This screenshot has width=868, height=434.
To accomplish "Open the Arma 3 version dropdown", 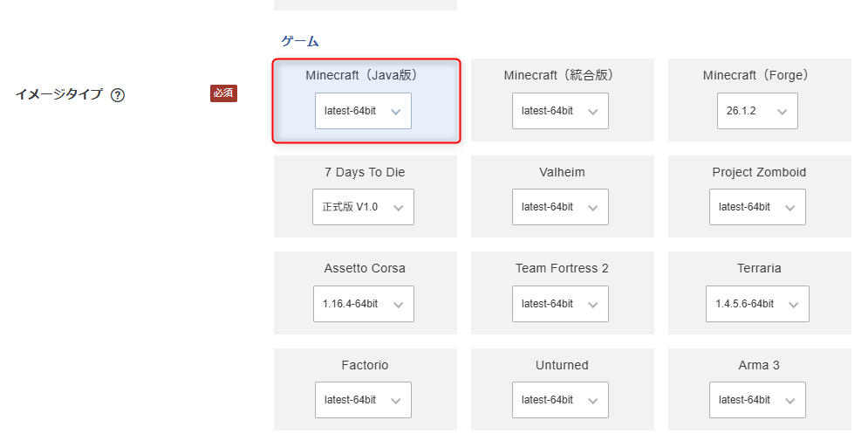I will pos(757,400).
